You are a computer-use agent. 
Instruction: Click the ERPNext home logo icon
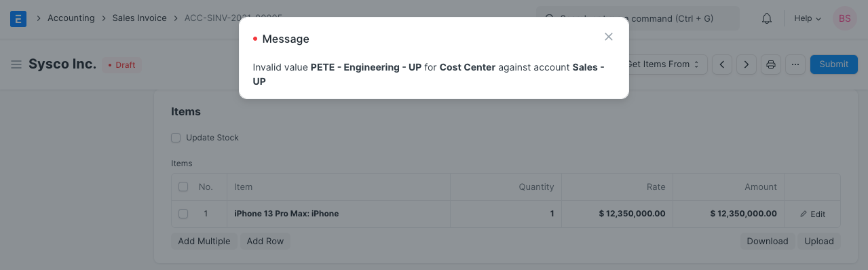coord(18,18)
